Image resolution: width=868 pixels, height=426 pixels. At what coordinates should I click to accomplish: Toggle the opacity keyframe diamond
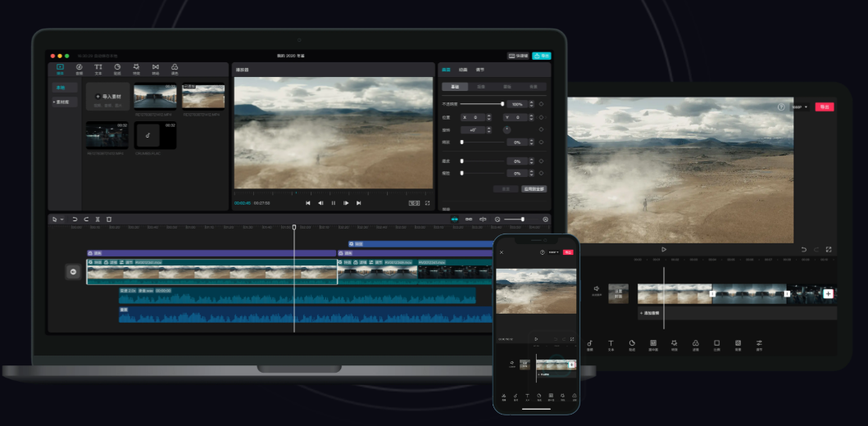pyautogui.click(x=541, y=105)
